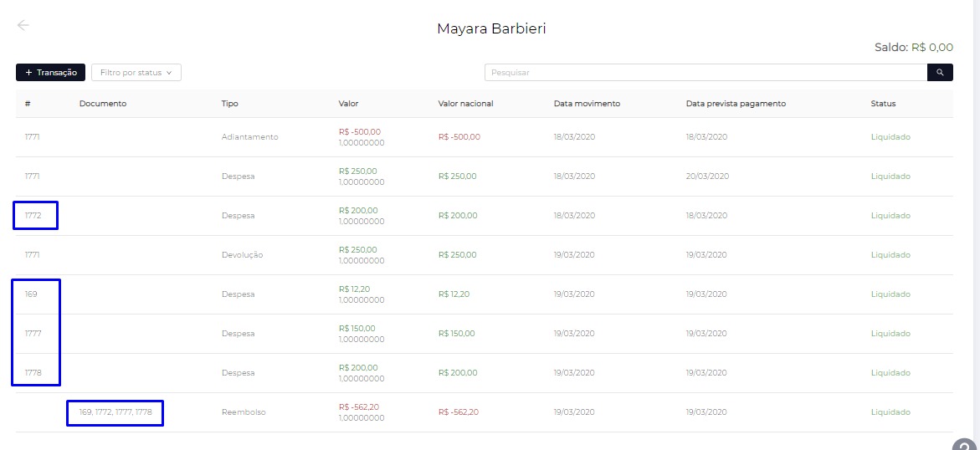The image size is (980, 450).
Task: Click the 1771 ID in the Adiantamento row
Action: 32,137
